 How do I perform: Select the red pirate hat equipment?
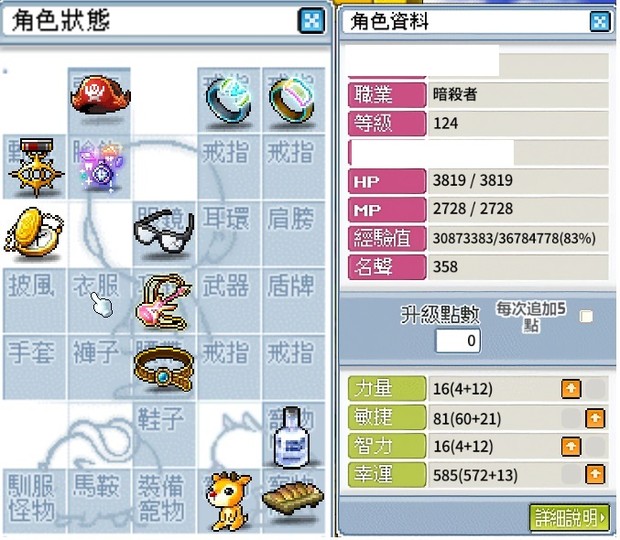click(100, 94)
